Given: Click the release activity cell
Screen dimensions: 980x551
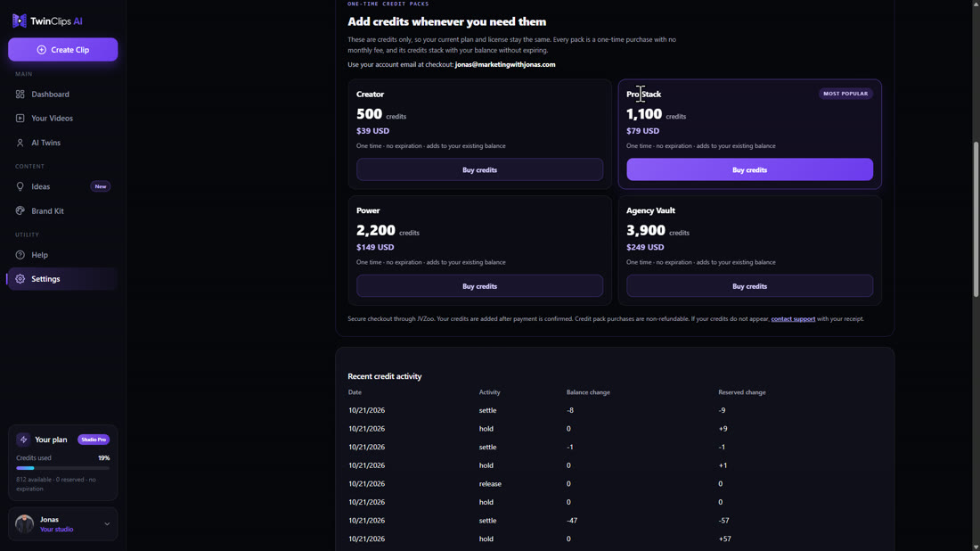Looking at the screenshot, I should point(490,483).
